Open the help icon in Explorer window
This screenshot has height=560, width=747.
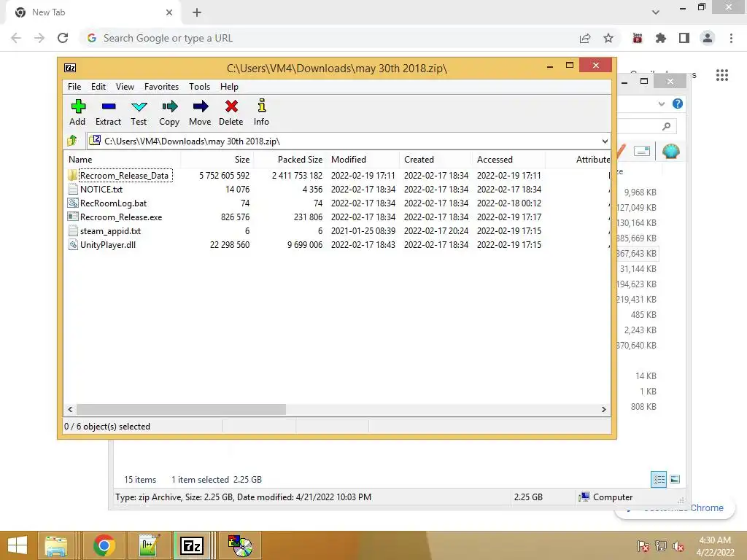coord(678,104)
